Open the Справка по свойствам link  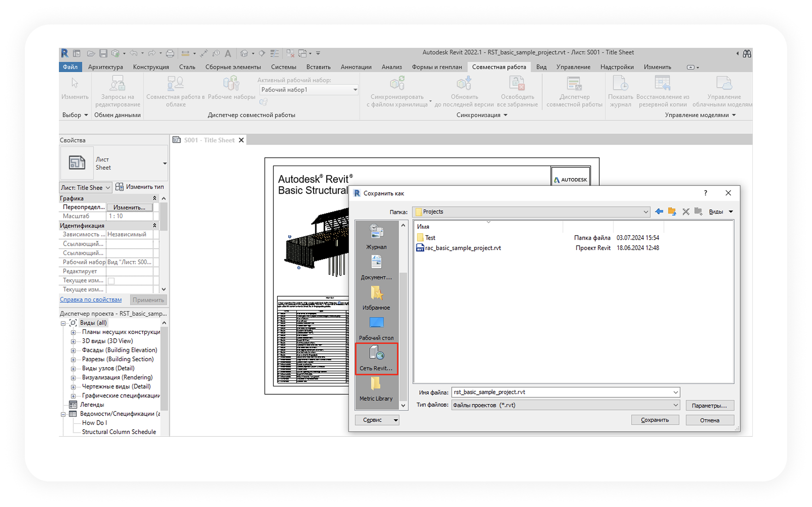click(91, 300)
